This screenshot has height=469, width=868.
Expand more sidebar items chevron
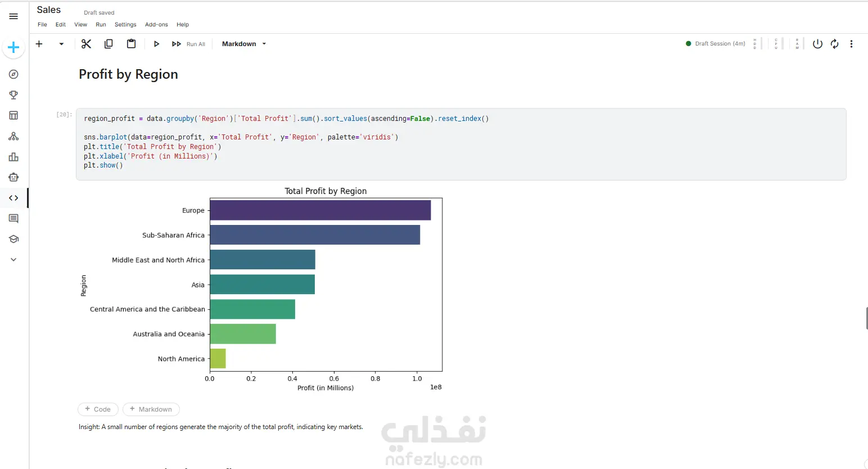(x=13, y=260)
